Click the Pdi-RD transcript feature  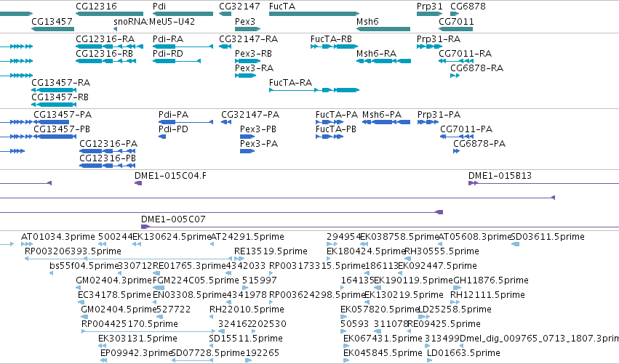[177, 61]
